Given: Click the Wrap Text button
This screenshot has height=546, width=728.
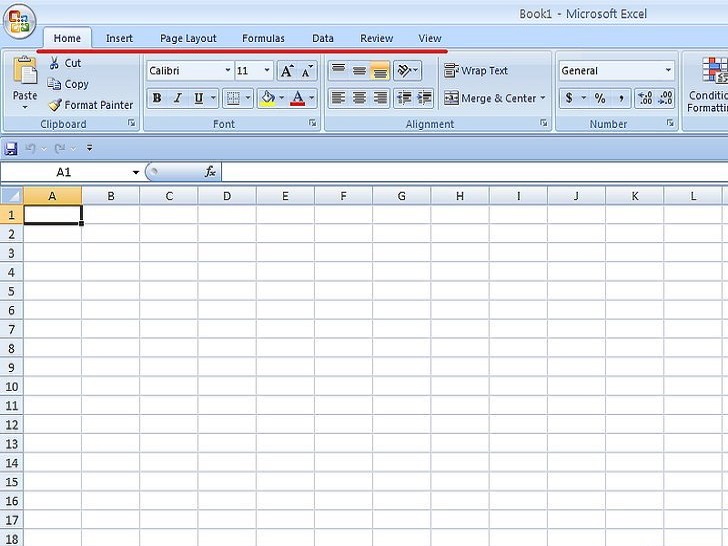Looking at the screenshot, I should 476,71.
